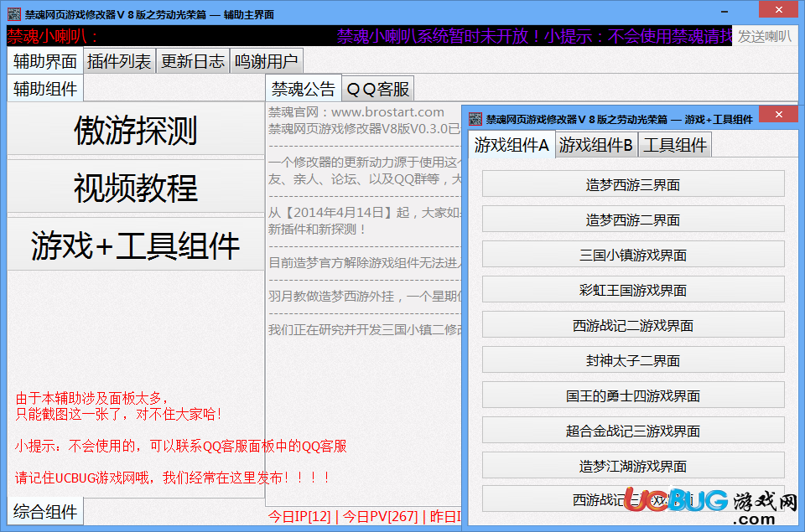Click the red 小提示 QQ客服 hint text
805x532 pixels.
tap(181, 446)
